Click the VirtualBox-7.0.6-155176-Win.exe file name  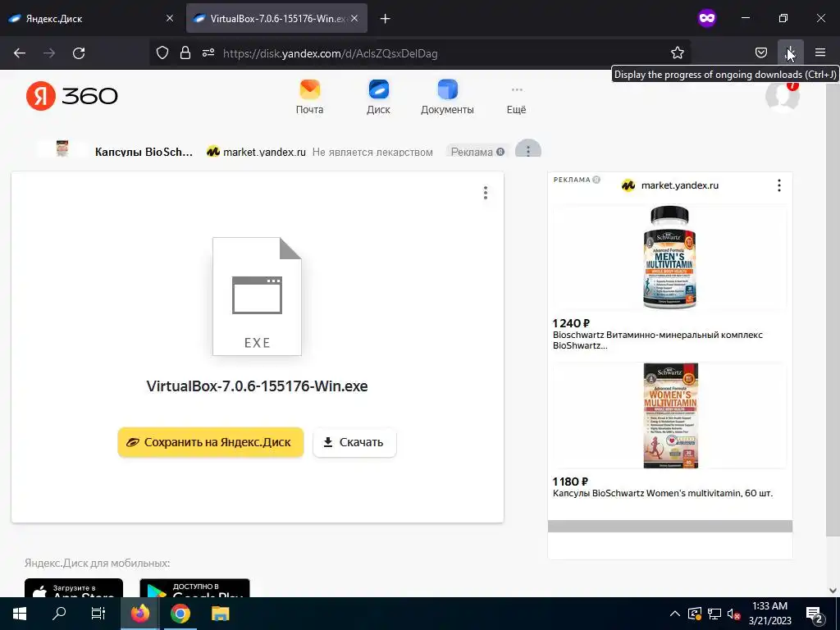[x=257, y=386]
